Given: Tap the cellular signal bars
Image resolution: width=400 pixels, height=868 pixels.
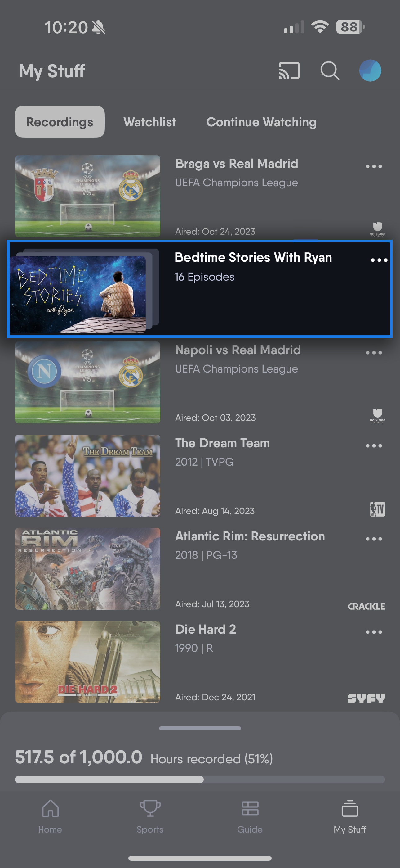Looking at the screenshot, I should [x=294, y=27].
